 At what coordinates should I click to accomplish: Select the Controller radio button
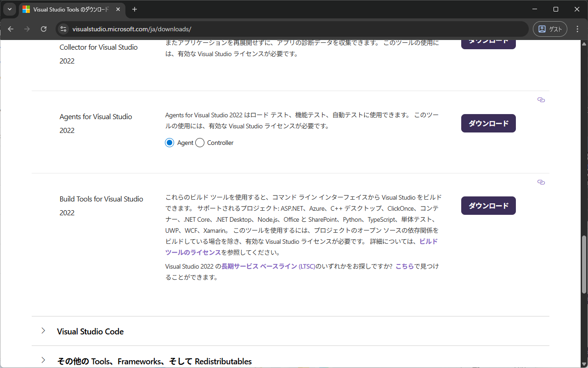click(200, 143)
